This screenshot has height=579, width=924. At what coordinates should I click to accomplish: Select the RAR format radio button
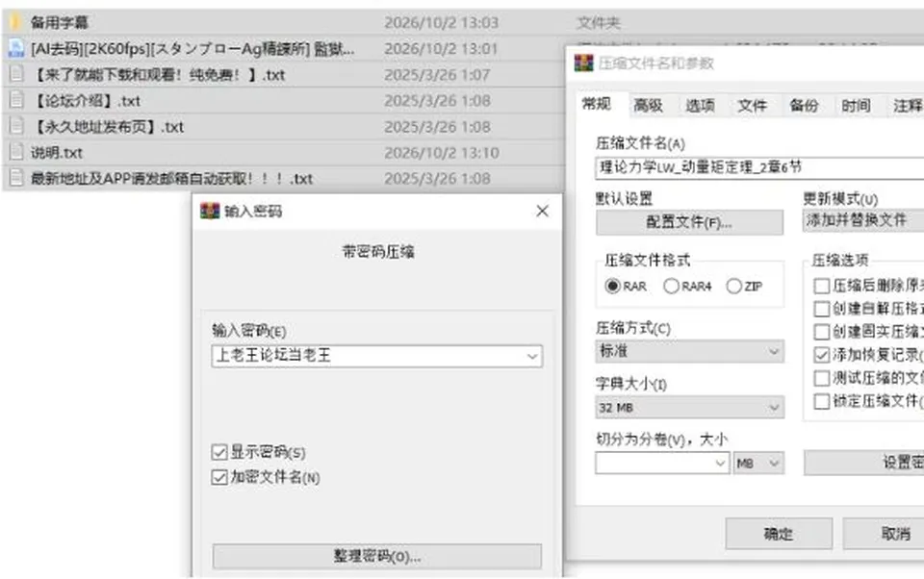(x=613, y=287)
